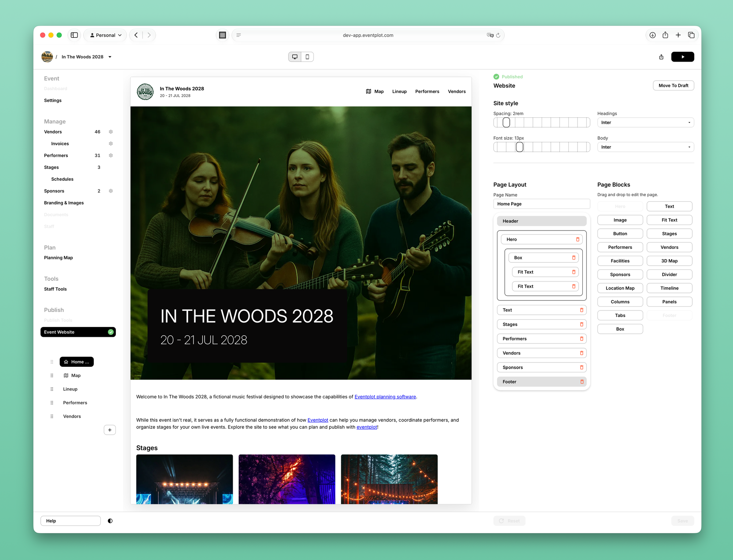Click the share icon beside the play button
The image size is (733, 560).
pyautogui.click(x=661, y=57)
